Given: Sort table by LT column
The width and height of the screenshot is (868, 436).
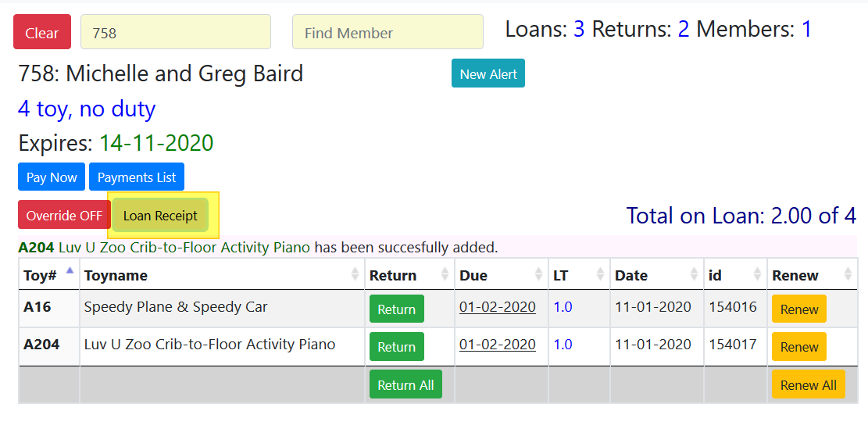Looking at the screenshot, I should [601, 275].
